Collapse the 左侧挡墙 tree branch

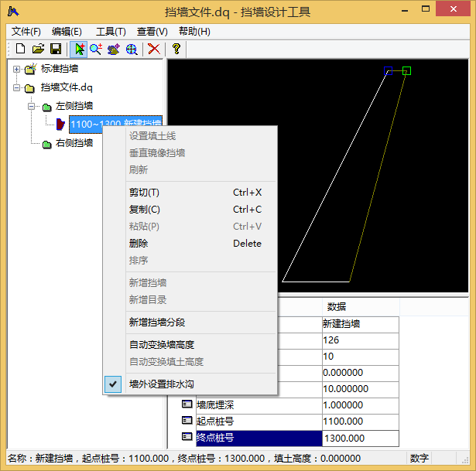(x=32, y=106)
